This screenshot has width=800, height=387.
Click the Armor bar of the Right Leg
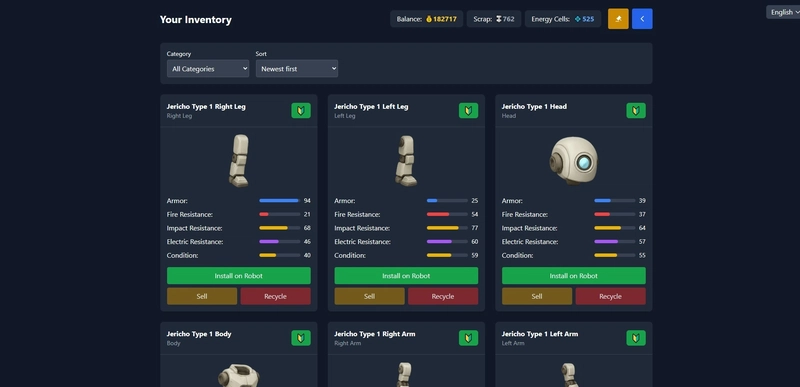(x=280, y=201)
